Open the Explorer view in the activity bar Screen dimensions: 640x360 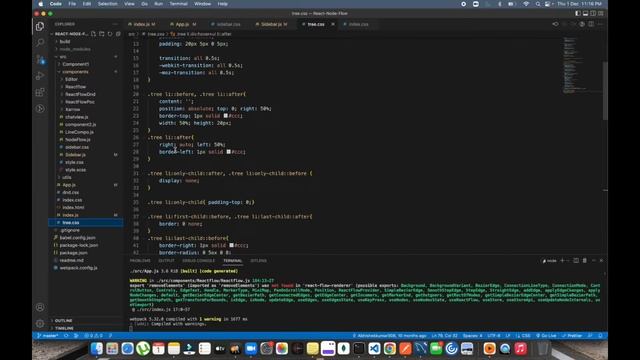point(40,27)
